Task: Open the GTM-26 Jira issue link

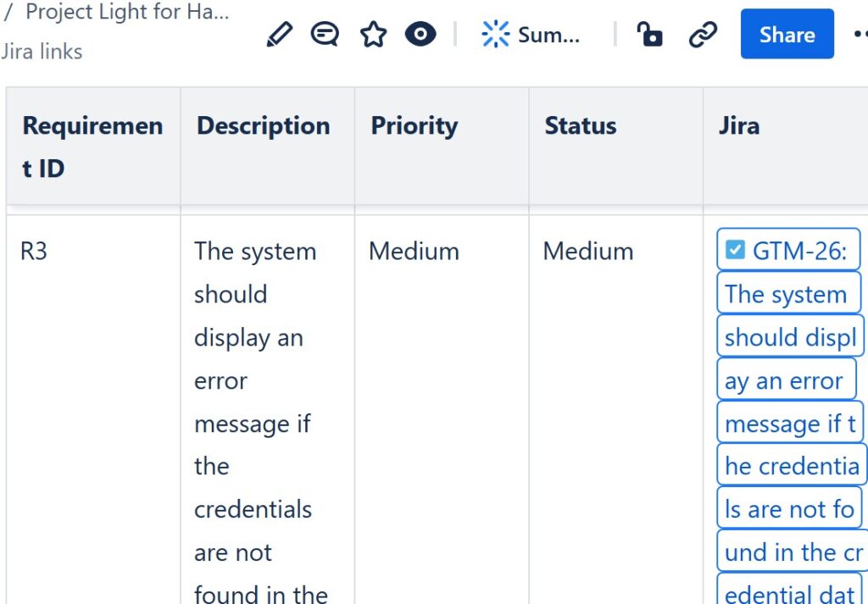Action: coord(789,250)
